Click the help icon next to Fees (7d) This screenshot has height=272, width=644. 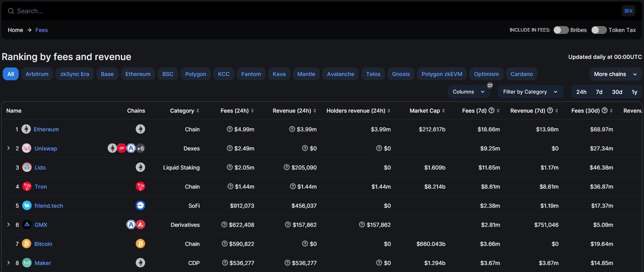pos(491,110)
